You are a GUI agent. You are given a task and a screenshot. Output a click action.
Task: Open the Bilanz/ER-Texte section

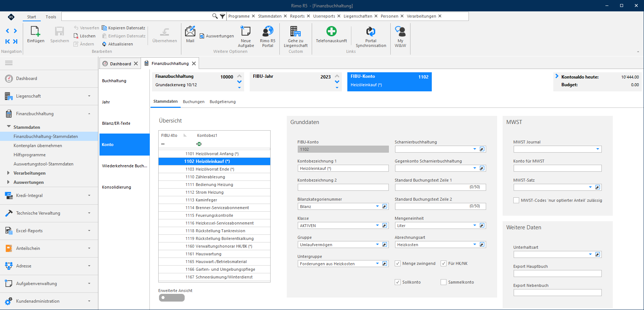coord(124,123)
